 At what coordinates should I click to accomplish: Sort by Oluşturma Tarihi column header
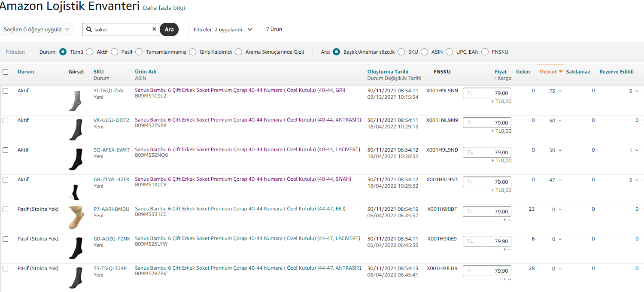tap(388, 72)
